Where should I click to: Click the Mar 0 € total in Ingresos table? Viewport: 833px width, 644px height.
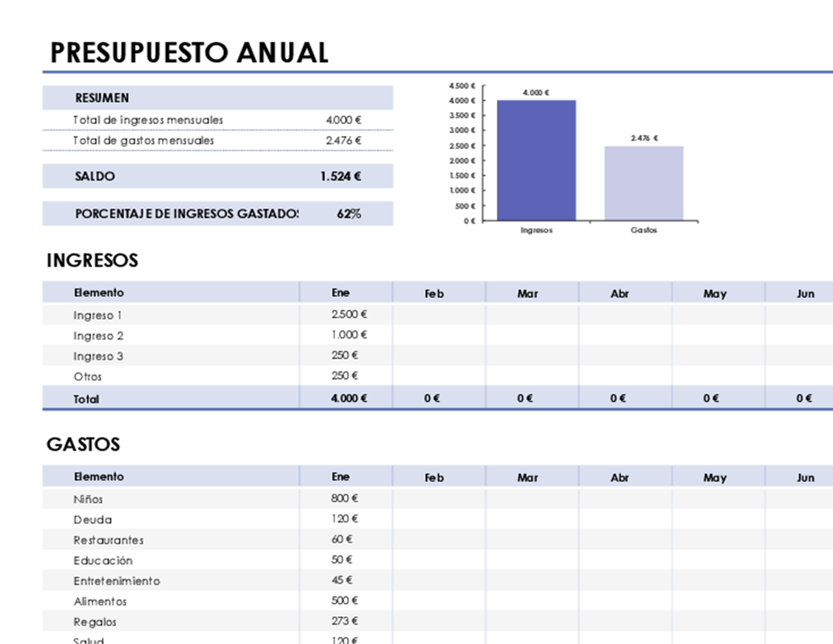525,398
